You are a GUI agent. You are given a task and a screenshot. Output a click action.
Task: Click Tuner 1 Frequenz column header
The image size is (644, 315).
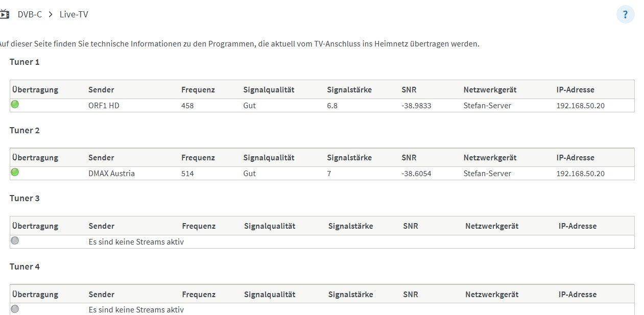pos(198,89)
